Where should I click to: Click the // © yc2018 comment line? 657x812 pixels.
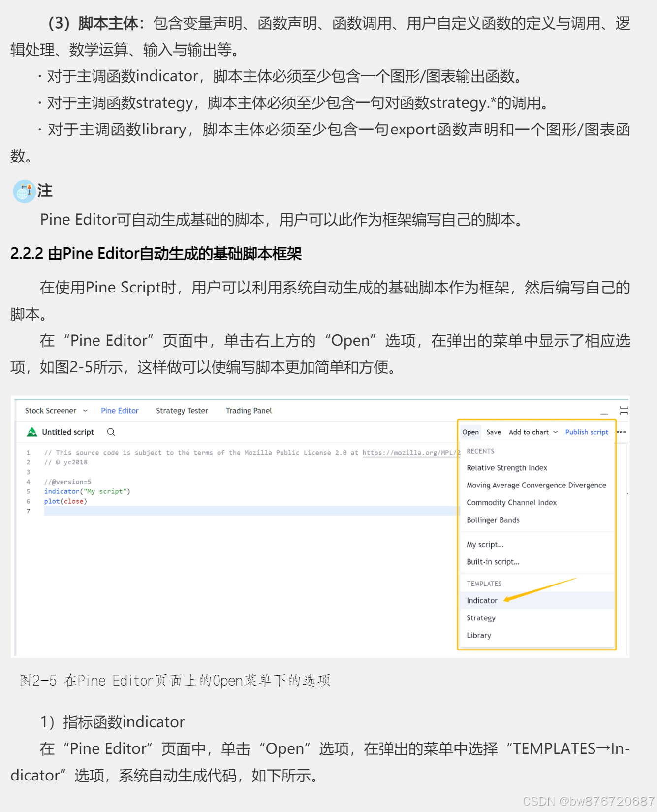click(x=65, y=462)
